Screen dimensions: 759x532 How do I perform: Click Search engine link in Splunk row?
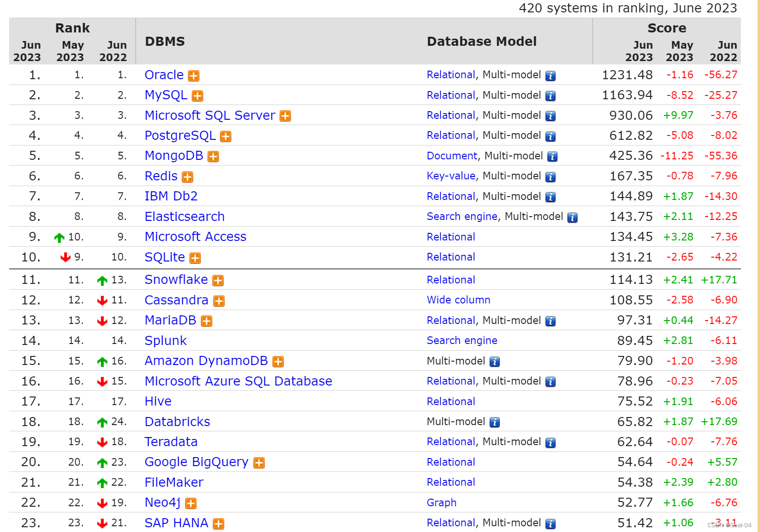(462, 341)
